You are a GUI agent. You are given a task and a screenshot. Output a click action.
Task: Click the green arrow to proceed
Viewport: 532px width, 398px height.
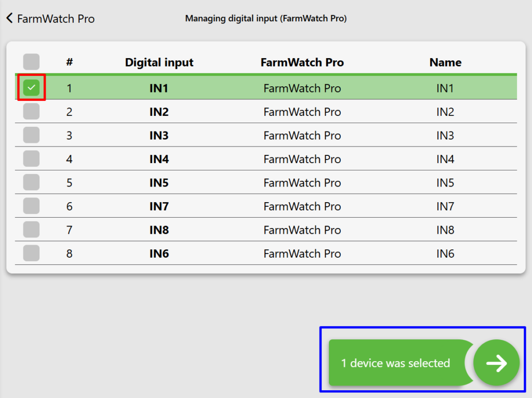click(496, 363)
